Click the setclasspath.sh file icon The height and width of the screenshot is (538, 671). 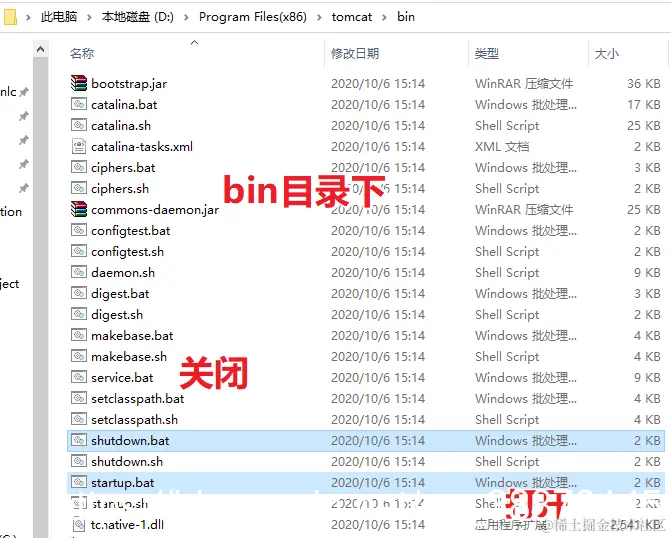point(79,419)
